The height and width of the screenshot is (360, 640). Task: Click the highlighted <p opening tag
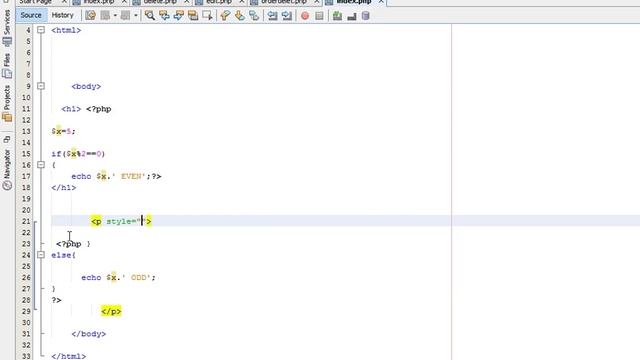(x=96, y=222)
